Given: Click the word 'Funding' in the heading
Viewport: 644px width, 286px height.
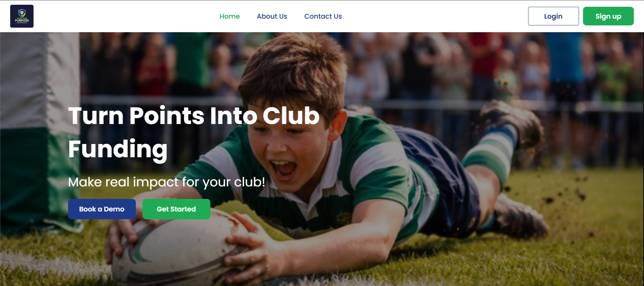Looking at the screenshot, I should point(118,149).
